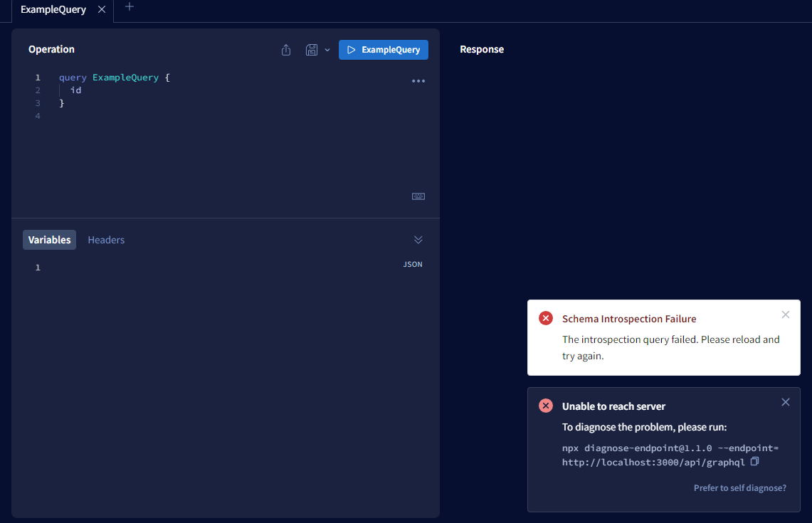Dismiss the Schema Introspection Failure notification
Viewport: 812px width, 523px height.
(786, 314)
